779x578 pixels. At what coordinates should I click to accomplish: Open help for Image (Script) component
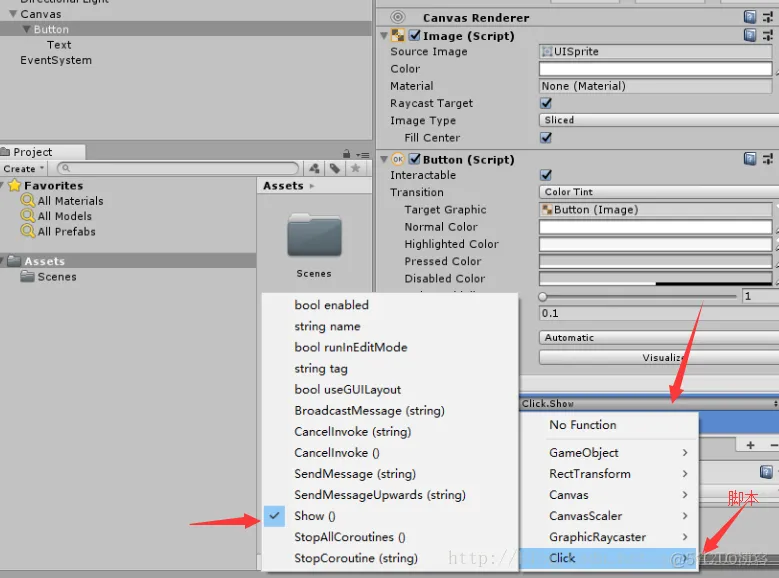[750, 35]
